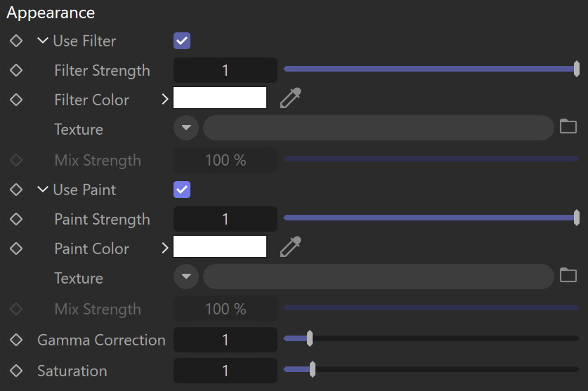588x391 pixels.
Task: Uncheck the Use Filter checkbox
Action: [182, 41]
